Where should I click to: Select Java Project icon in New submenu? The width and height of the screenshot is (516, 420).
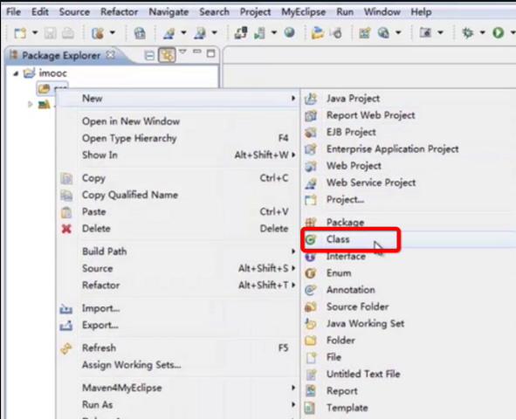click(x=311, y=99)
